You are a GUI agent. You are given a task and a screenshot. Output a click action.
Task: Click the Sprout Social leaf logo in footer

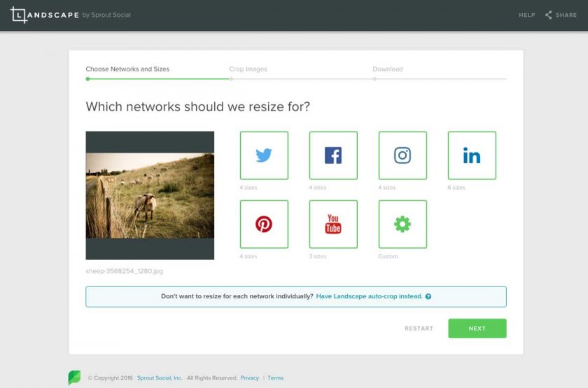[74, 377]
